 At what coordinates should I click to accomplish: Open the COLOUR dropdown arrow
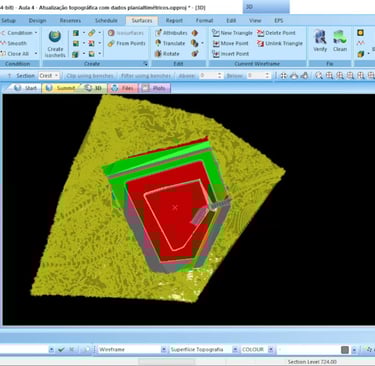pyautogui.click(x=271, y=349)
